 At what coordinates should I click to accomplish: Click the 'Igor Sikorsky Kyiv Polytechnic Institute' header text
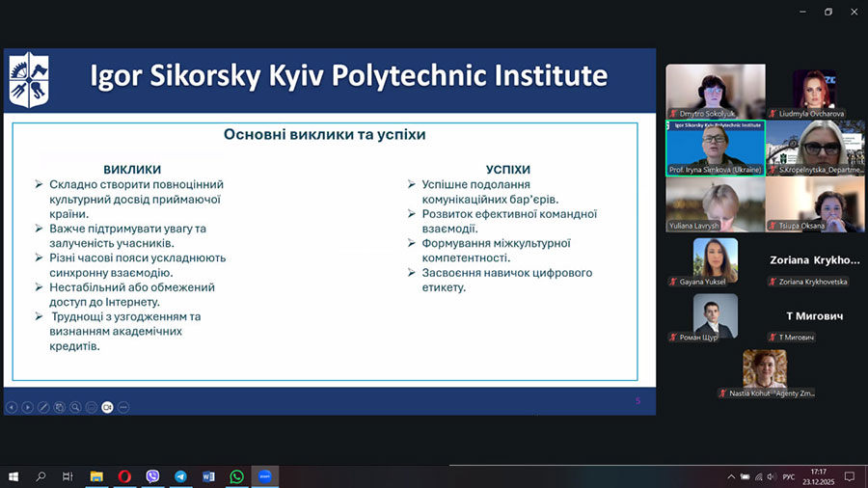349,76
